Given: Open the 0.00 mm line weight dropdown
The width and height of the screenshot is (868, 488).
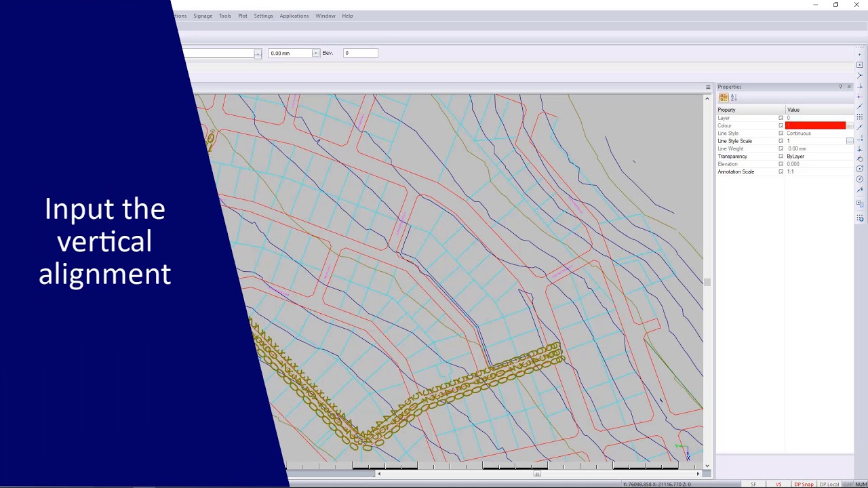Looking at the screenshot, I should (315, 53).
